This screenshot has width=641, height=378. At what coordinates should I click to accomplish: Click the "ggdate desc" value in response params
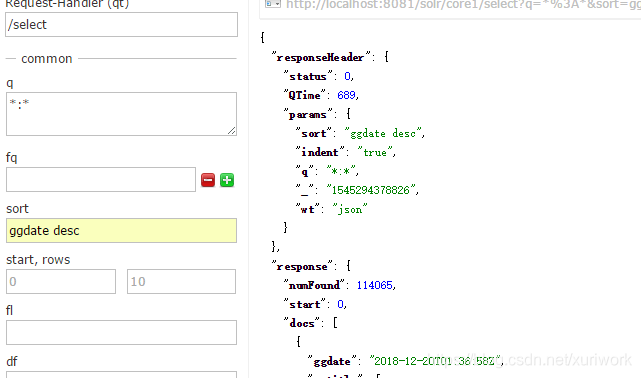(383, 134)
